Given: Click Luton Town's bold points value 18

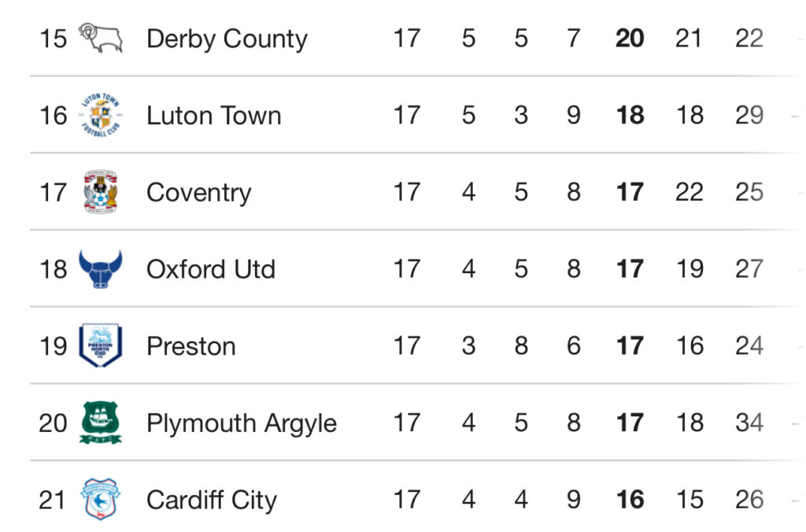Looking at the screenshot, I should point(630,115).
